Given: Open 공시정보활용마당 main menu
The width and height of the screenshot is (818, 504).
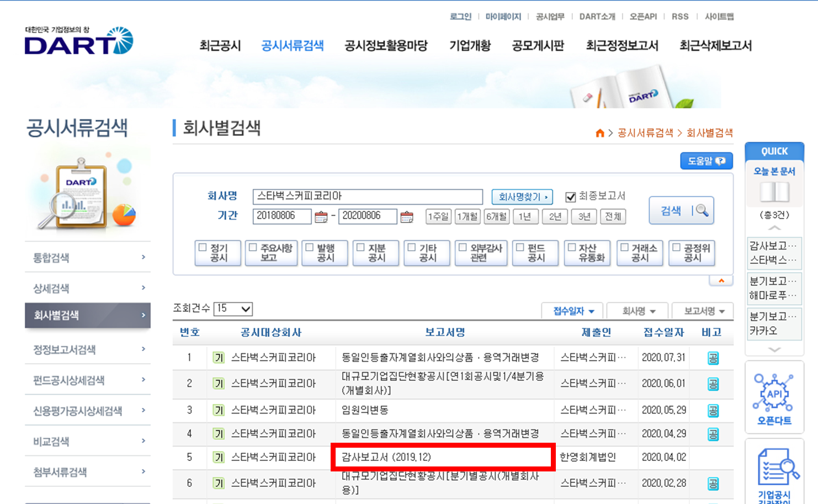Looking at the screenshot, I should point(386,46).
